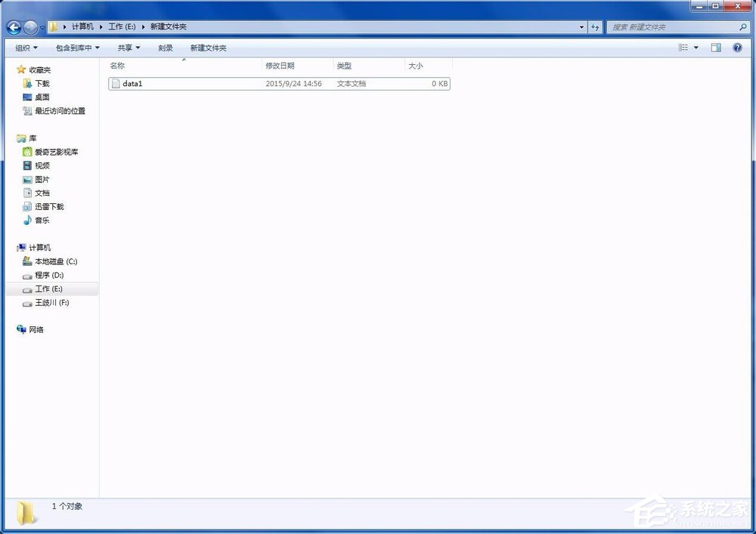Image resolution: width=756 pixels, height=534 pixels.
Task: Open the 包含到库中 menu
Action: [74, 48]
